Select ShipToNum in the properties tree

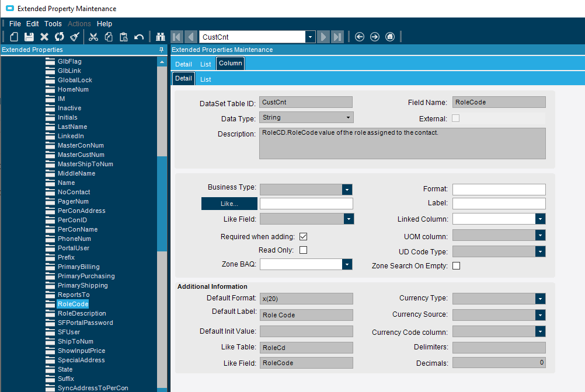click(75, 341)
